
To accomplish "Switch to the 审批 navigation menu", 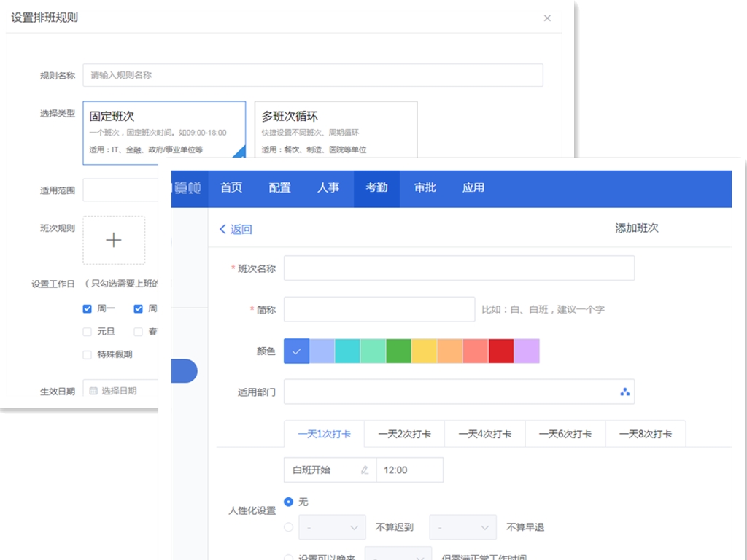I will point(425,188).
